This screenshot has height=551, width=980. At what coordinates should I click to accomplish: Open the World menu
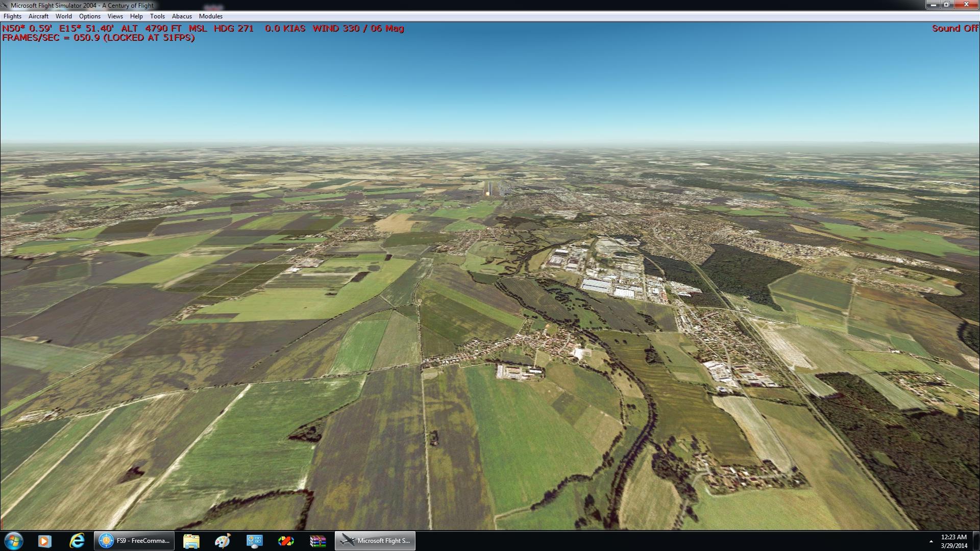tap(64, 16)
